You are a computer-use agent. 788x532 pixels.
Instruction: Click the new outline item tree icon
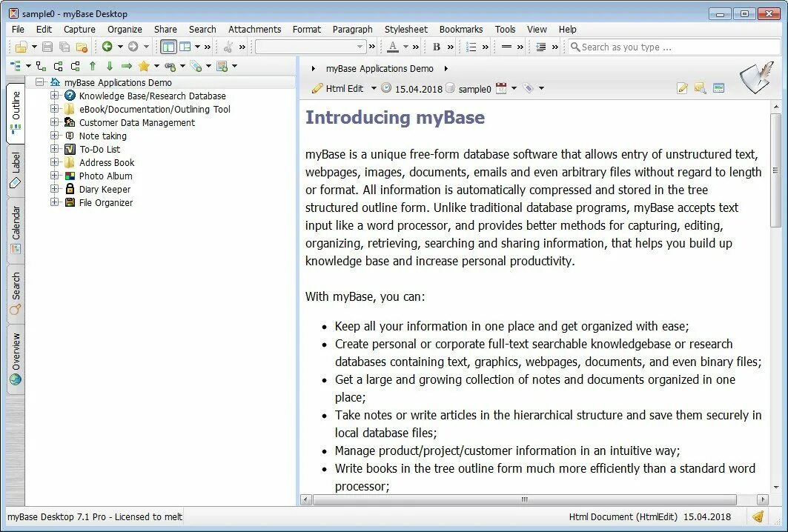point(16,66)
